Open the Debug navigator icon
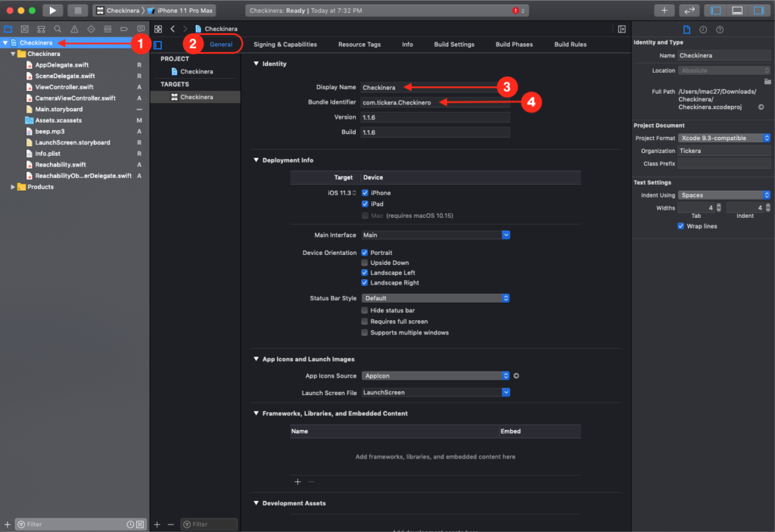The image size is (775, 532). tap(107, 30)
